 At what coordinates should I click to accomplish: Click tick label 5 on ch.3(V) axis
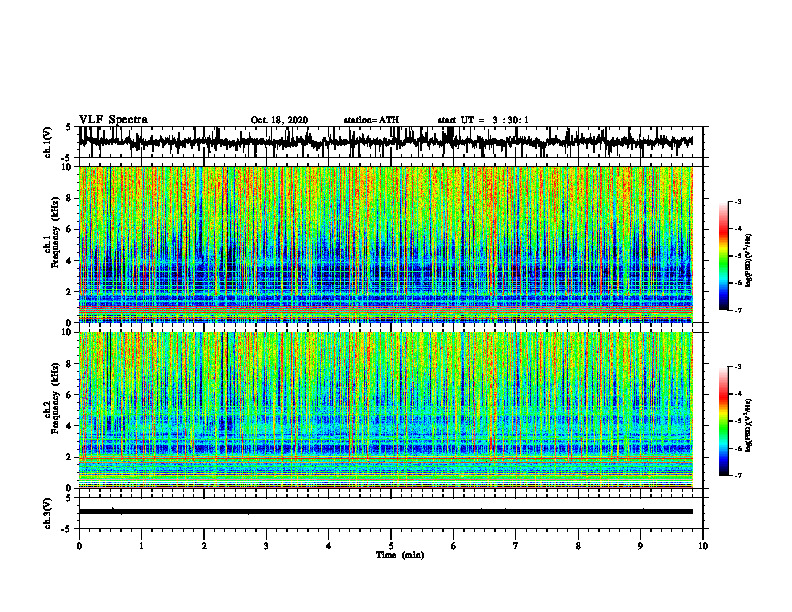pyautogui.click(x=68, y=498)
